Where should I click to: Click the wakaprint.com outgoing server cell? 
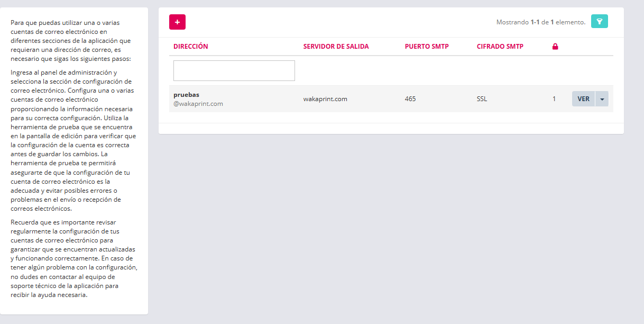click(x=325, y=99)
